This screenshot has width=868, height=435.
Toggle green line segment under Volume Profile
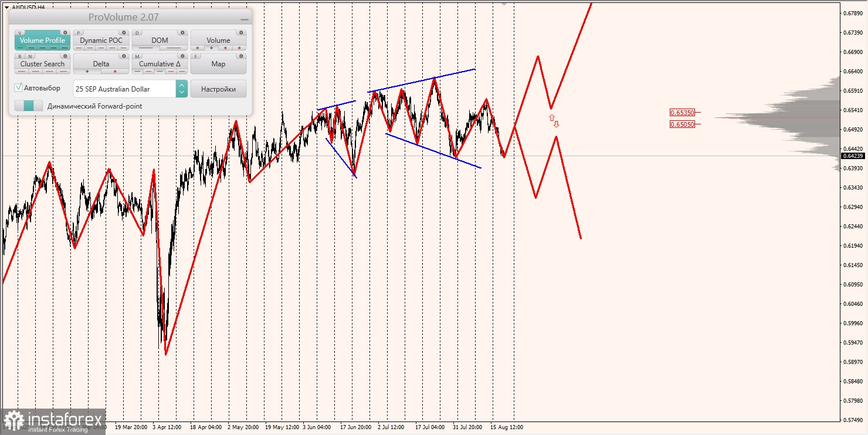[20, 48]
